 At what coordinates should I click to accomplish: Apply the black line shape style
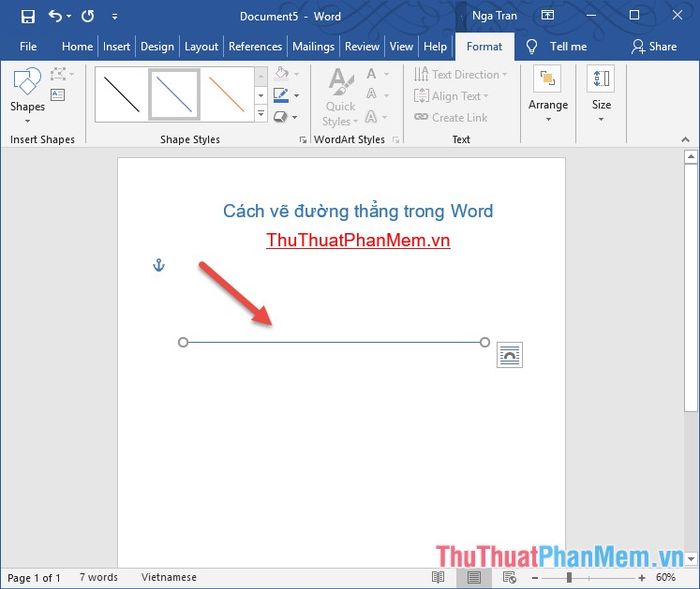pos(121,94)
